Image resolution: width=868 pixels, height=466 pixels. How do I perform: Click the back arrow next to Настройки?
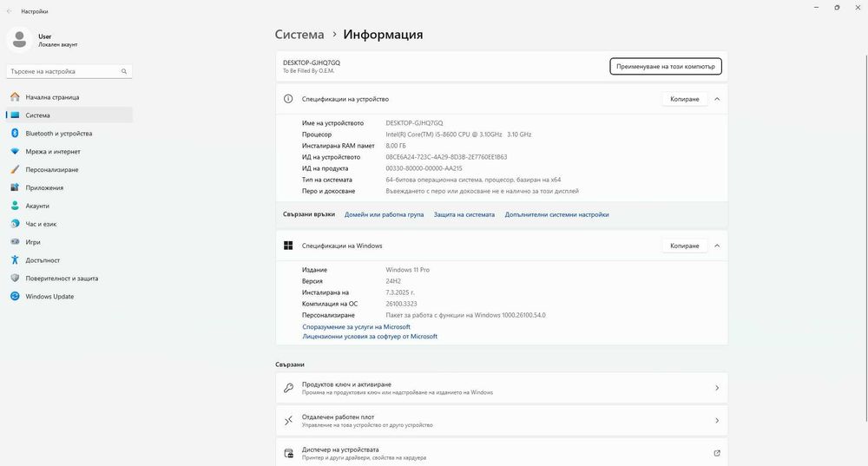10,11
